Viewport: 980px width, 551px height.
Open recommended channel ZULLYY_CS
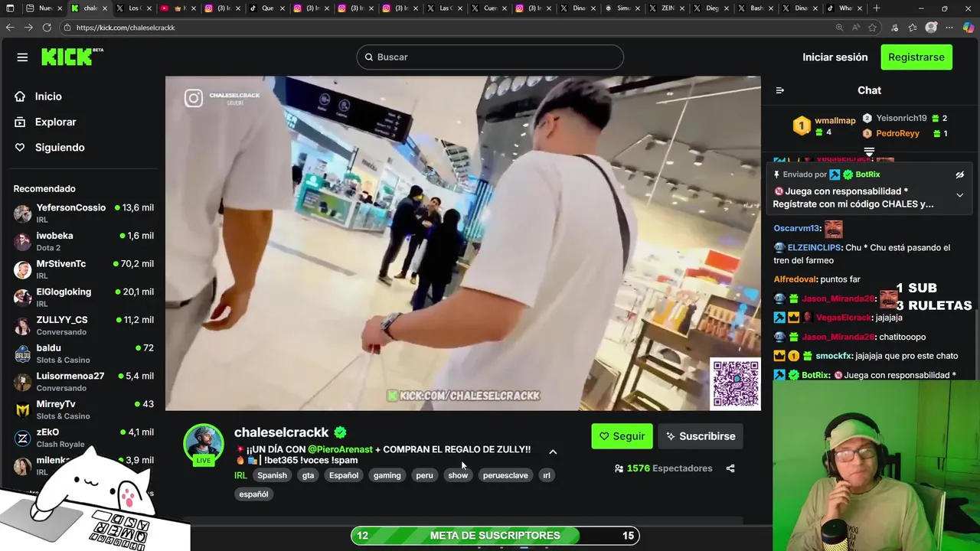tap(83, 325)
